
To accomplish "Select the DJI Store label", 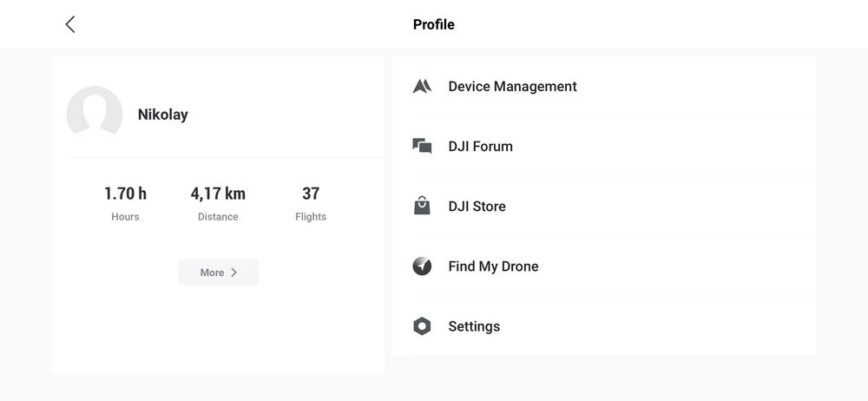I will coord(477,206).
